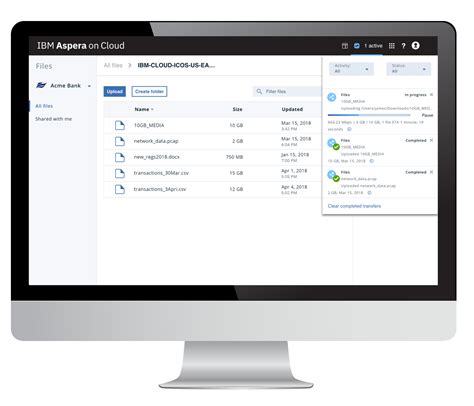Click the Jan 15, 2018 updated date
Screen dimensions: 474x406
[295, 155]
